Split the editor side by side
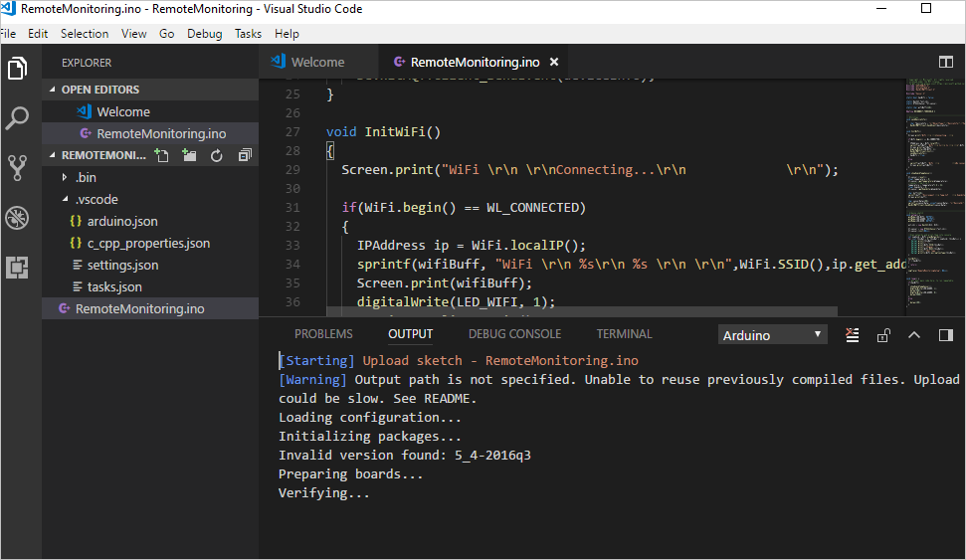This screenshot has height=560, width=966. point(945,62)
